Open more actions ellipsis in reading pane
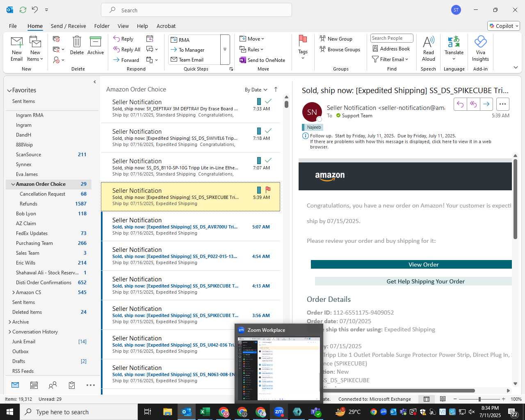 point(503,104)
